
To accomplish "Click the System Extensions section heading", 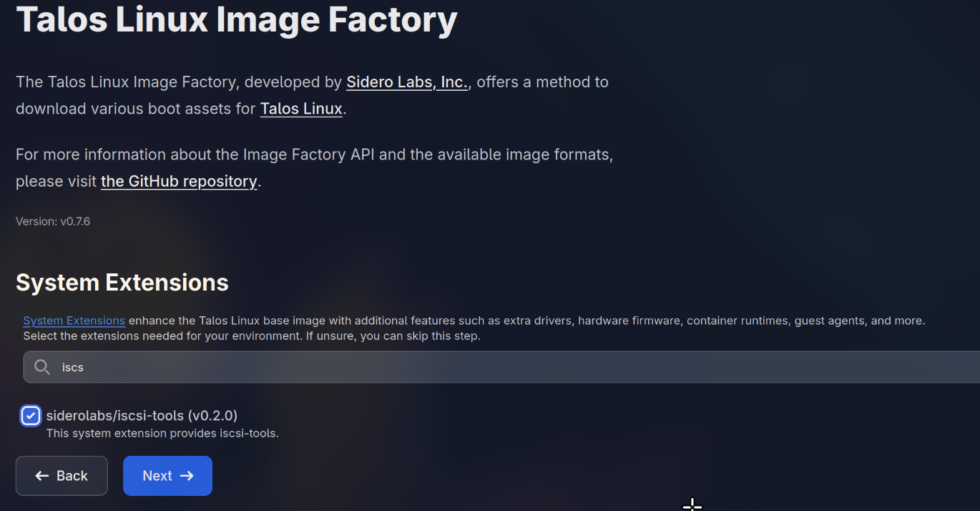I will pos(122,283).
